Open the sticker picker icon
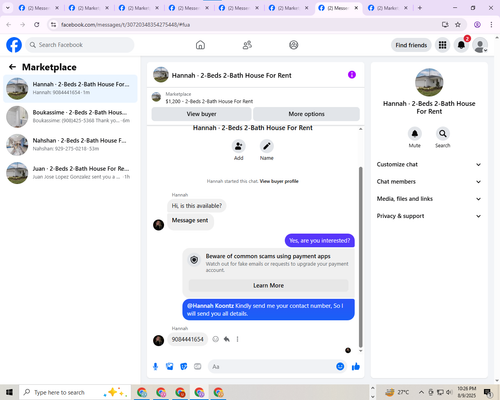This screenshot has height=400, width=500. (184, 367)
